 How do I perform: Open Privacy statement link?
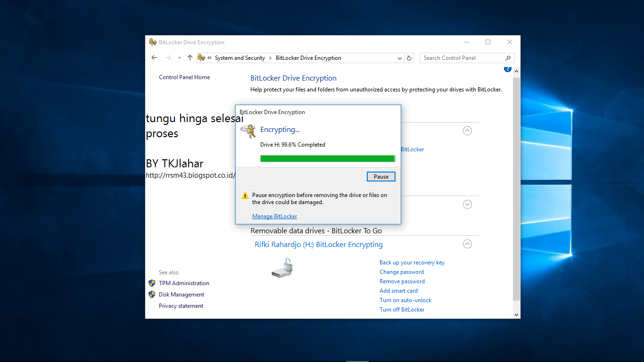181,306
